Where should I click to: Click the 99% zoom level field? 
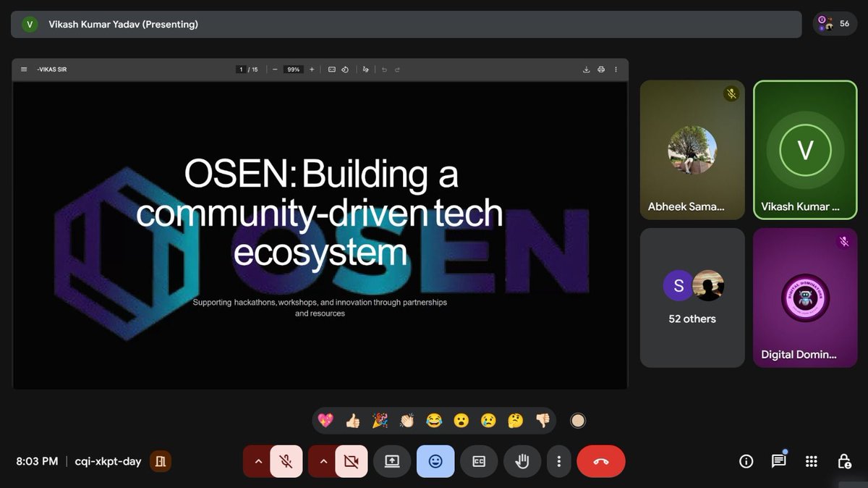point(293,70)
